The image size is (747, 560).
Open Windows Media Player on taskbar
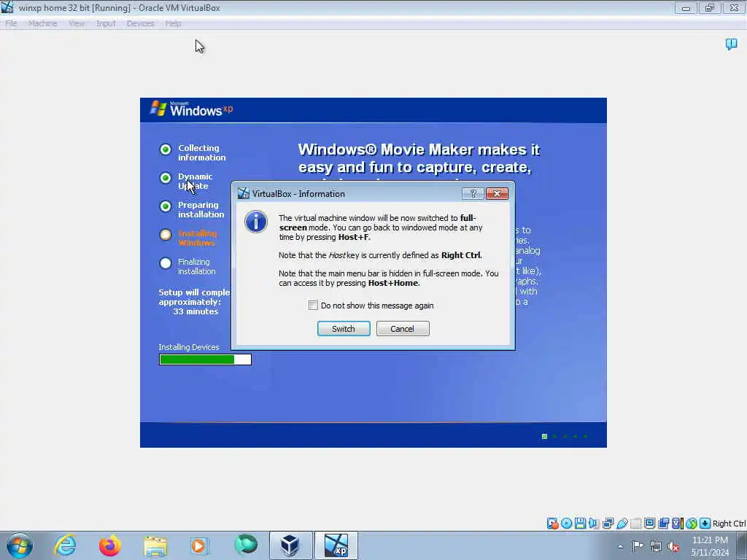coord(198,545)
